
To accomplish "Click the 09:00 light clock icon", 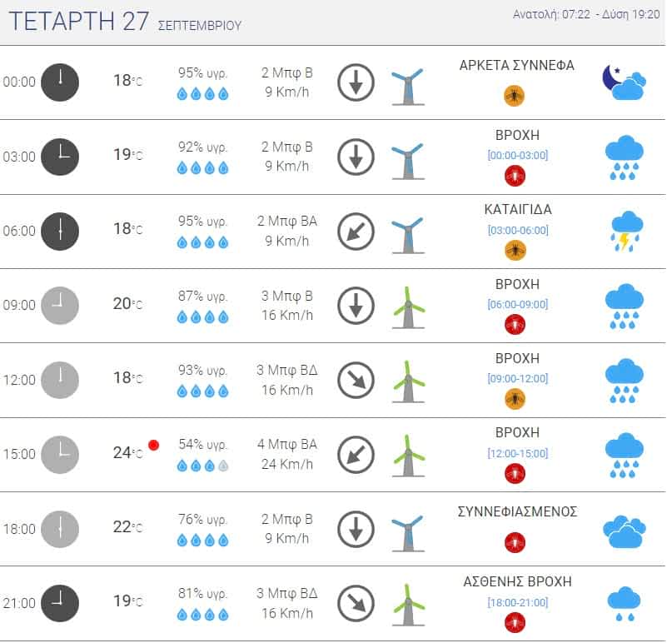I will point(60,305).
